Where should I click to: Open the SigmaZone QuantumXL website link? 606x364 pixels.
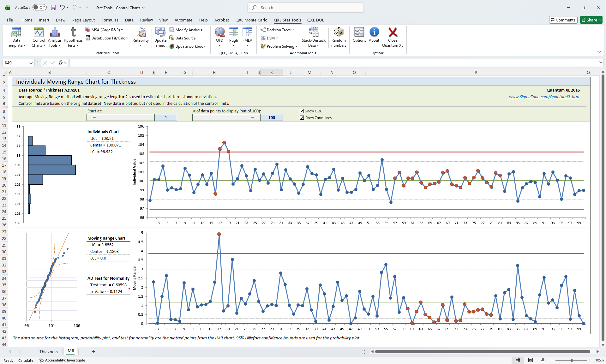pyautogui.click(x=544, y=97)
